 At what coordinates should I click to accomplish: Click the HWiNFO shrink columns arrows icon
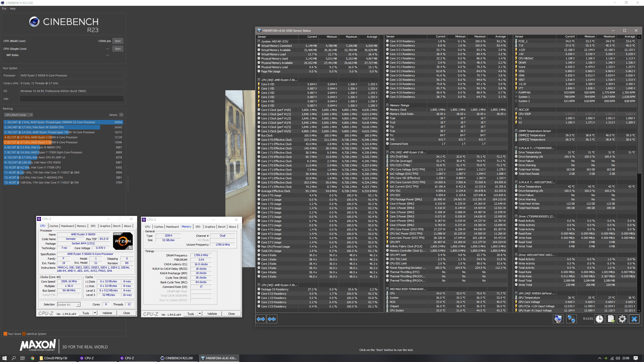click(272, 319)
